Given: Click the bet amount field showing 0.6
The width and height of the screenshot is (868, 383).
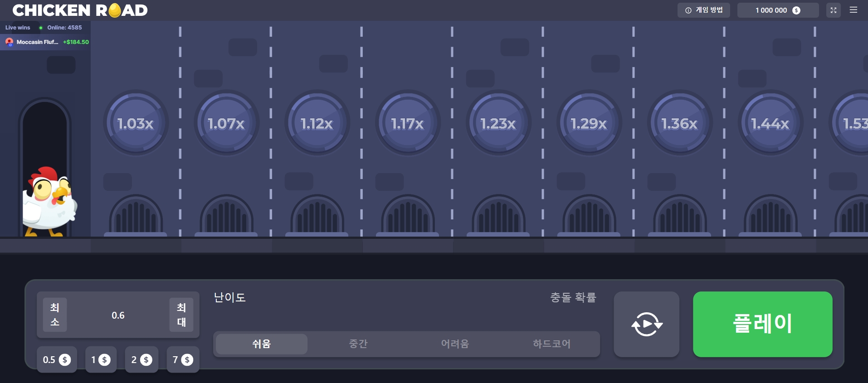Looking at the screenshot, I should [x=118, y=315].
